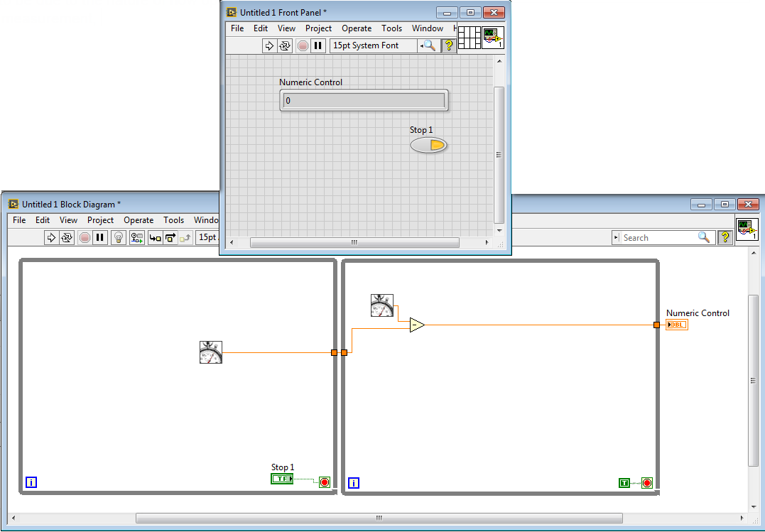Open Window menu in Front Panel
765x532 pixels.
tap(428, 28)
